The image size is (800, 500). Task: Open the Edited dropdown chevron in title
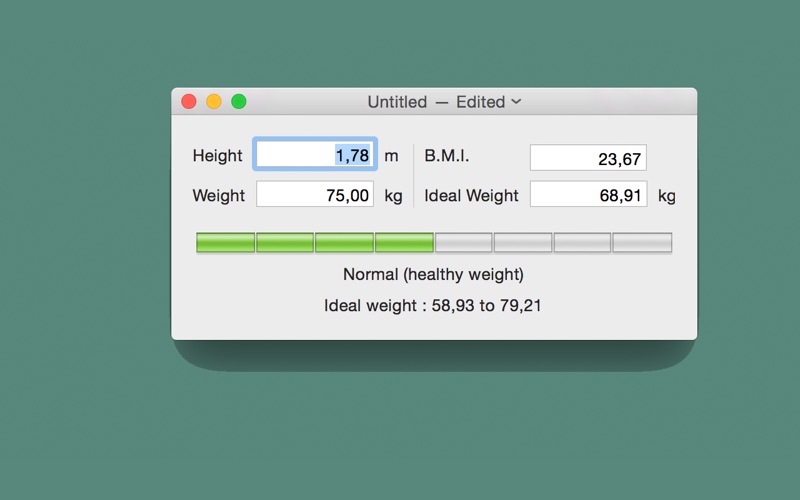516,102
